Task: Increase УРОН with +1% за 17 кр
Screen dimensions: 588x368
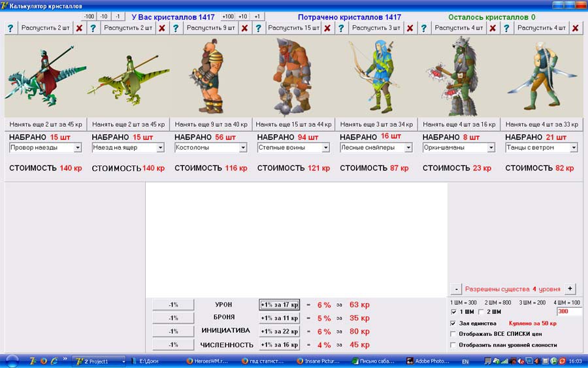Action: coord(280,305)
